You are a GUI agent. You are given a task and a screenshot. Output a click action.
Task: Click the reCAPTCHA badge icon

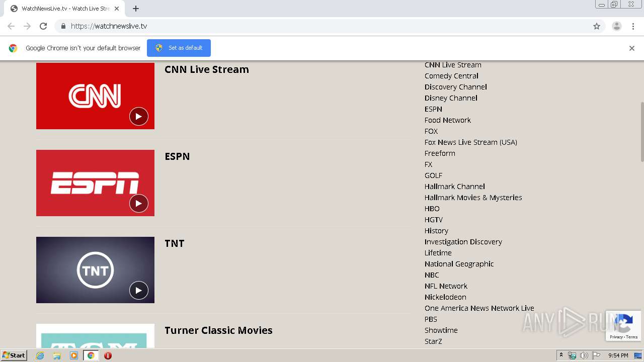[x=623, y=326]
